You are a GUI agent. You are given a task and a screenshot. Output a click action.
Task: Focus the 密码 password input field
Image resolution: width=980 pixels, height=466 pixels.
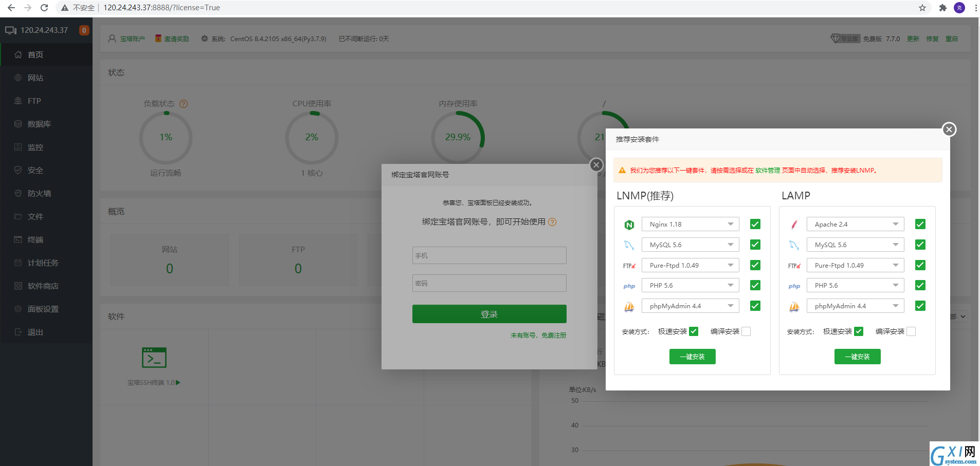pyautogui.click(x=489, y=283)
